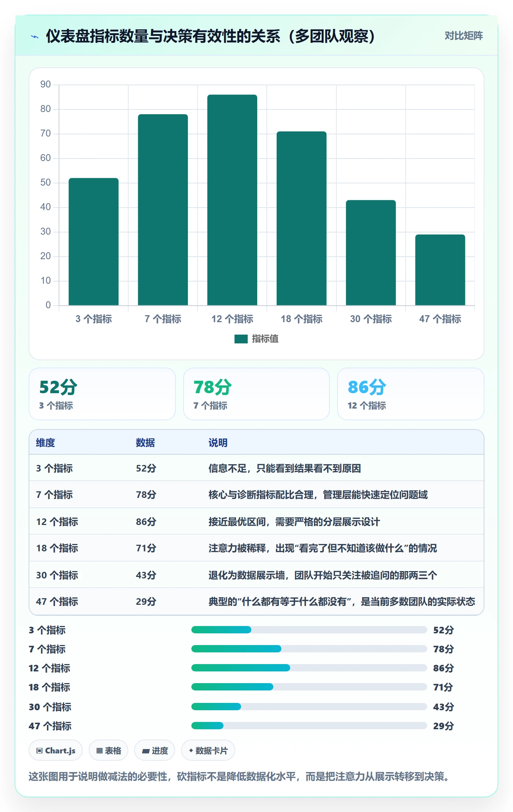Click the 3 个指标 bar in chart
This screenshot has width=513, height=812.
pyautogui.click(x=93, y=242)
